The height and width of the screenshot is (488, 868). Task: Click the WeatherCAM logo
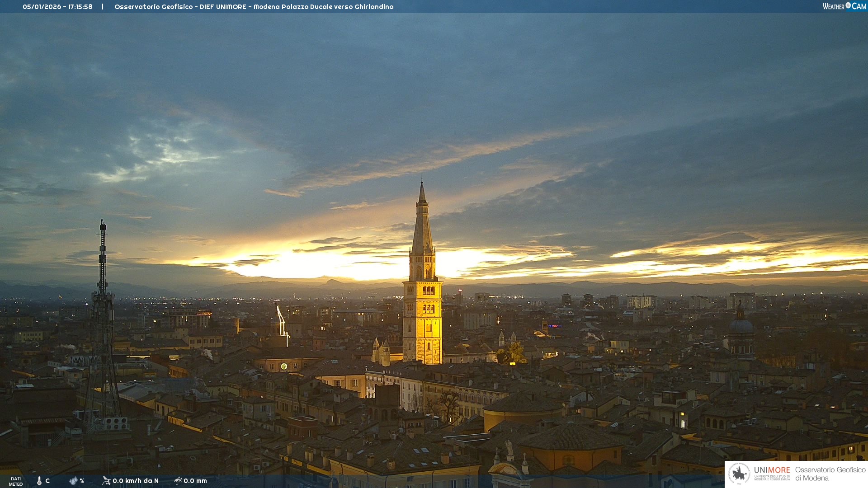(844, 6)
